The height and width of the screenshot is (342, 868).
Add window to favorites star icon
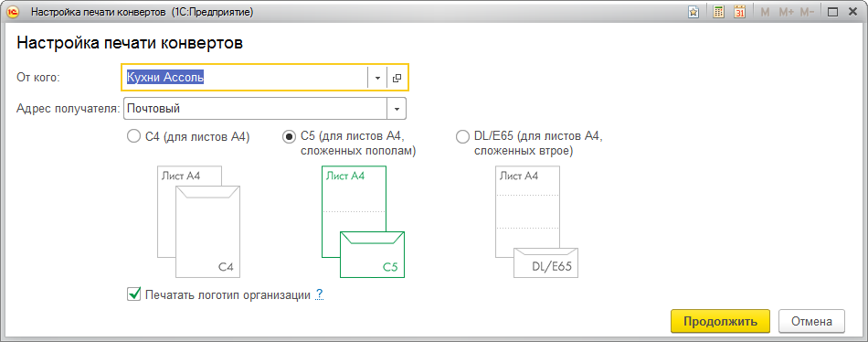pos(693,12)
